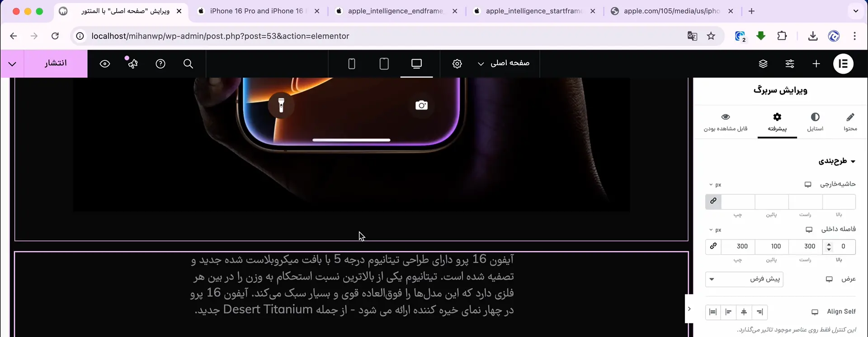
Task: Open the finder search icon
Action: [x=189, y=64]
